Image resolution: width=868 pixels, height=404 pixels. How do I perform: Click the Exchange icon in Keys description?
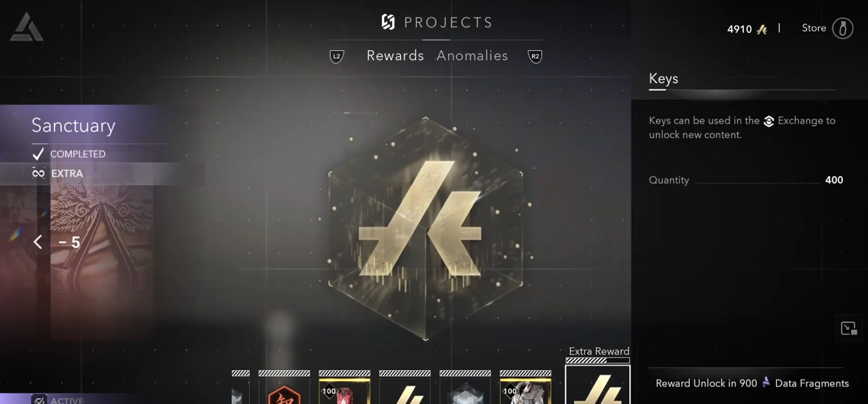[769, 121]
